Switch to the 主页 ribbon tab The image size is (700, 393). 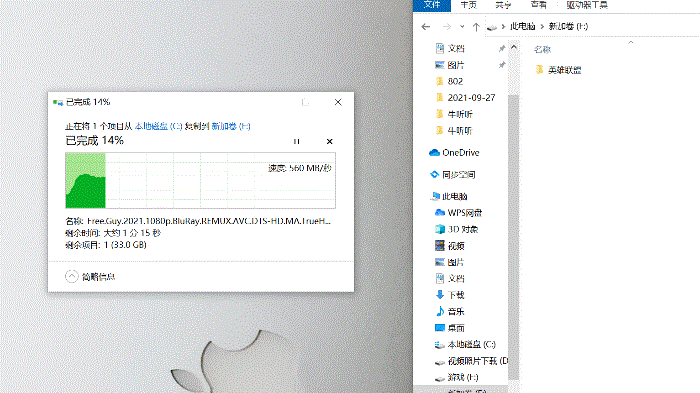coord(468,5)
